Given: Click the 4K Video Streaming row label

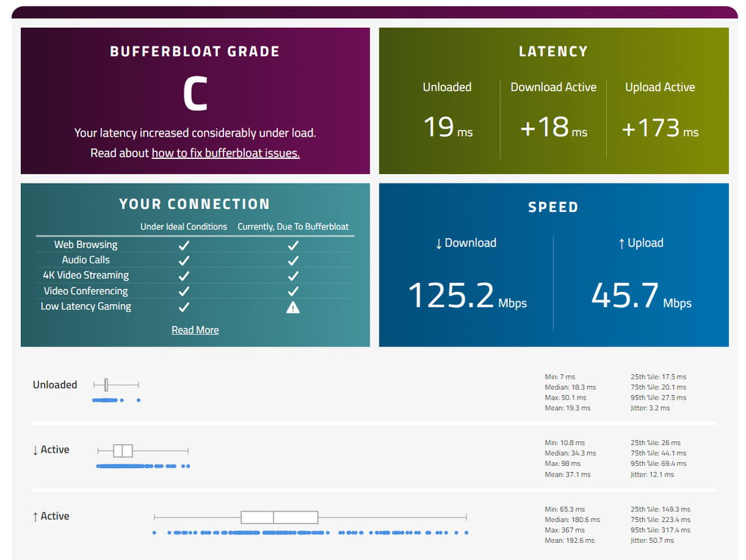Looking at the screenshot, I should [x=86, y=275].
